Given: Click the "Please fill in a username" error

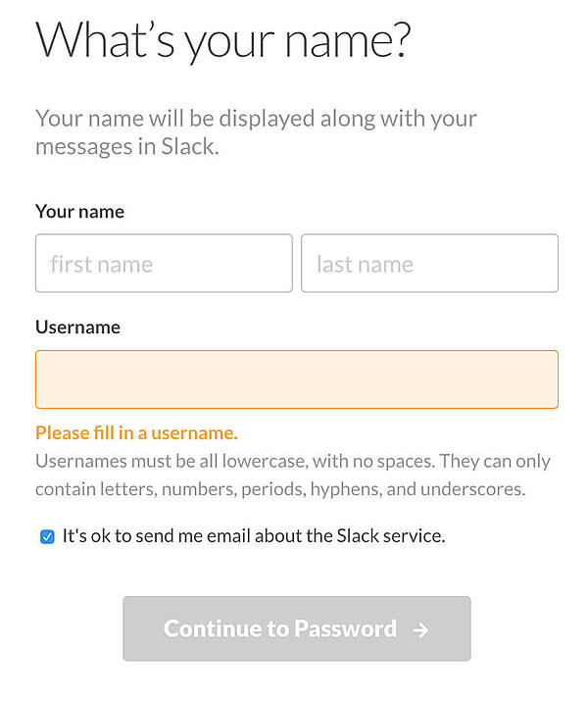Looking at the screenshot, I should 136,432.
